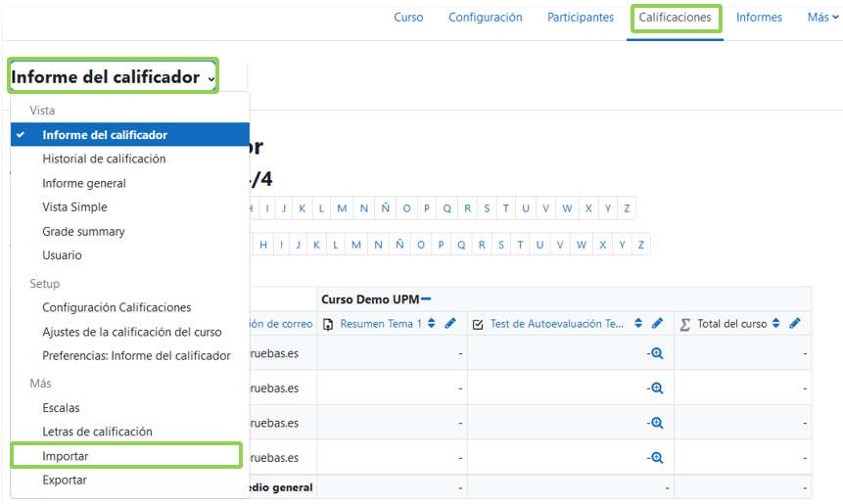Open the Resumen Tema 1 activity link
Viewport: 843px width, 504px height.
tap(381, 324)
